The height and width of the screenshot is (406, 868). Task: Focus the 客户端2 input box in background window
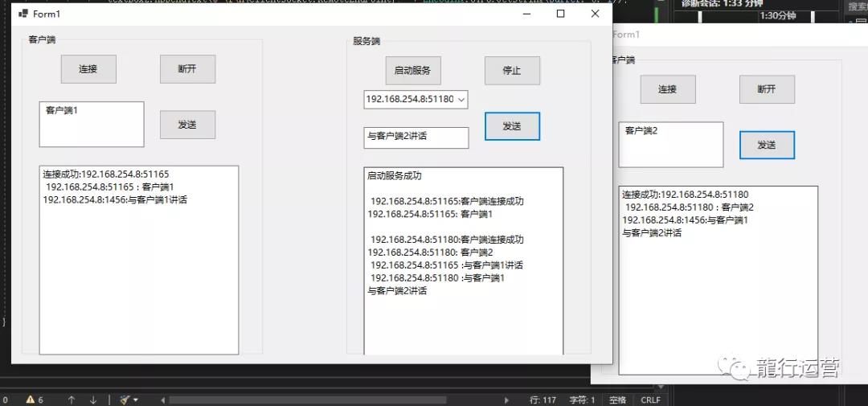[x=671, y=145]
